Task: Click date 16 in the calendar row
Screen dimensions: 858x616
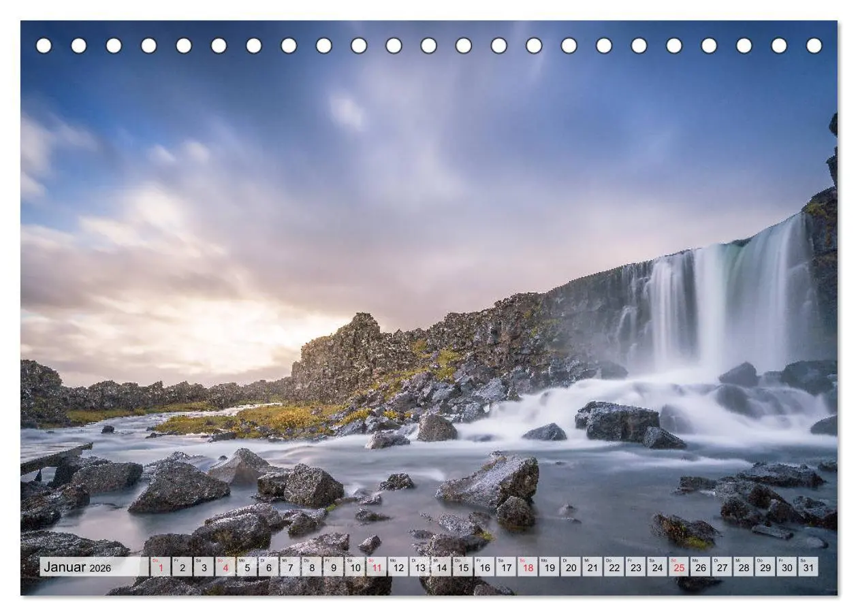Action: [484, 567]
